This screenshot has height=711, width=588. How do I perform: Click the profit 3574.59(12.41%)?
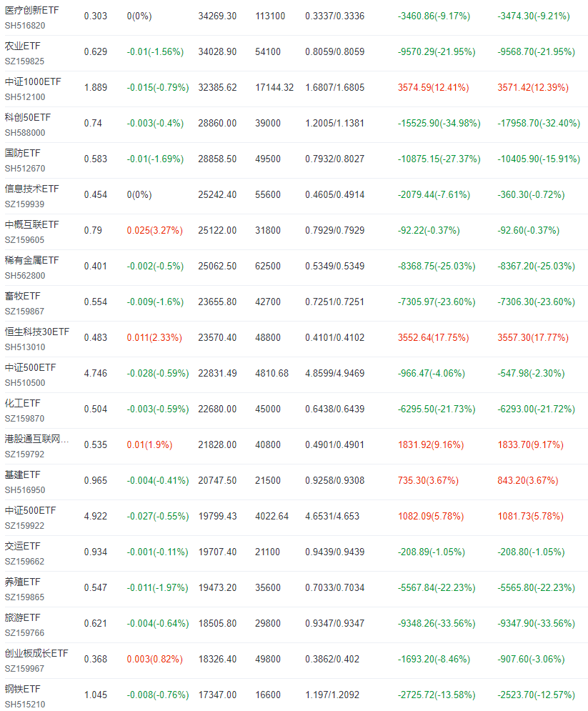pos(433,87)
